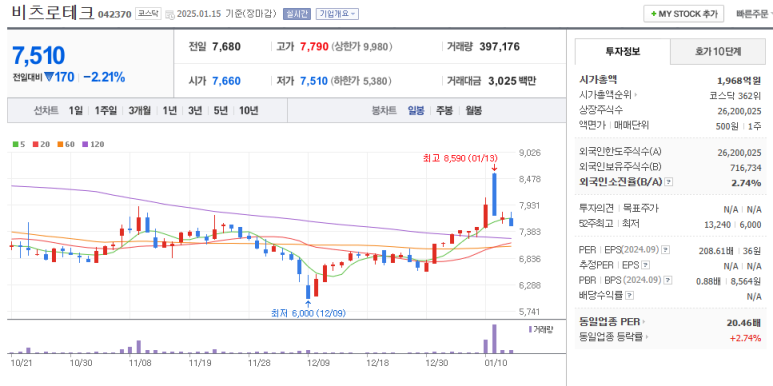Viewport: 773px width, 386px height.
Task: Open the 투자정보 tab
Action: coord(623,51)
